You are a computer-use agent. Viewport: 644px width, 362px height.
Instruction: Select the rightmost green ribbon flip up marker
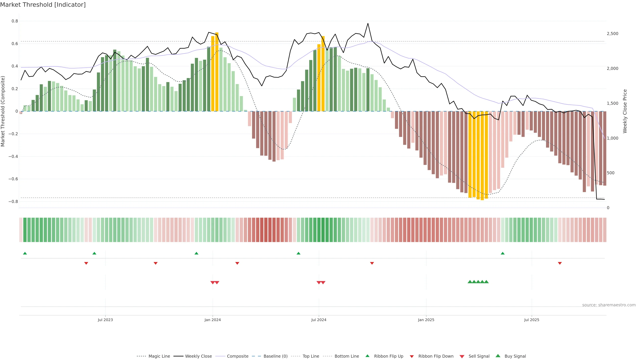502,253
